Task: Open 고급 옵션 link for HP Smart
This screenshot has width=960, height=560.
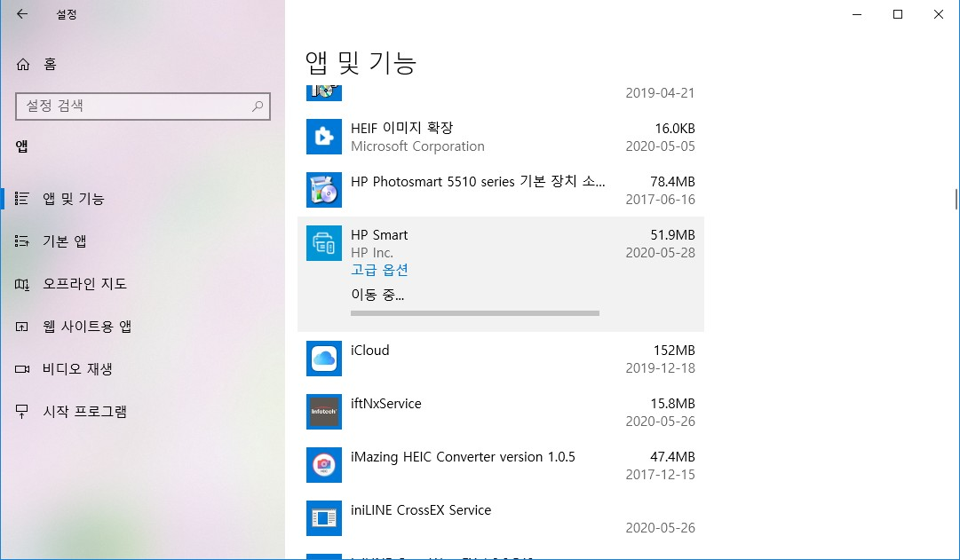Action: coord(379,270)
